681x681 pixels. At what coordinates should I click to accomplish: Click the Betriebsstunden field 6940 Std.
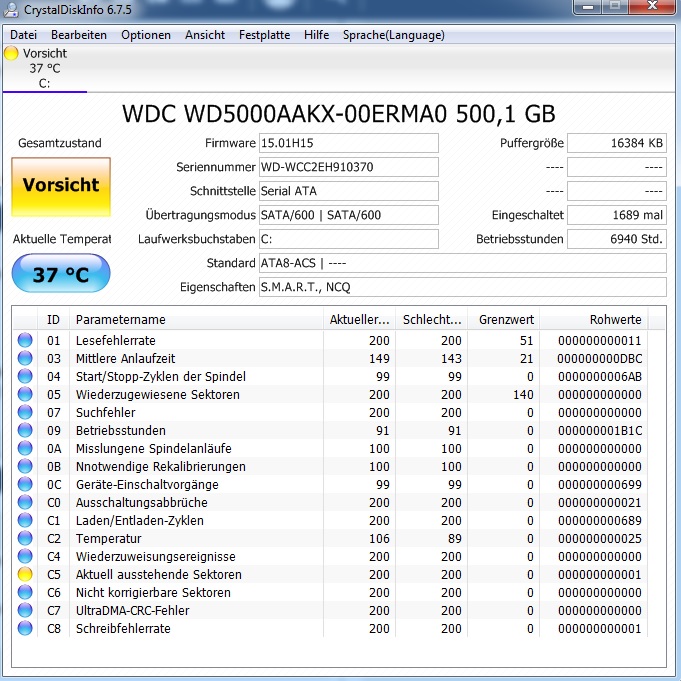(617, 239)
